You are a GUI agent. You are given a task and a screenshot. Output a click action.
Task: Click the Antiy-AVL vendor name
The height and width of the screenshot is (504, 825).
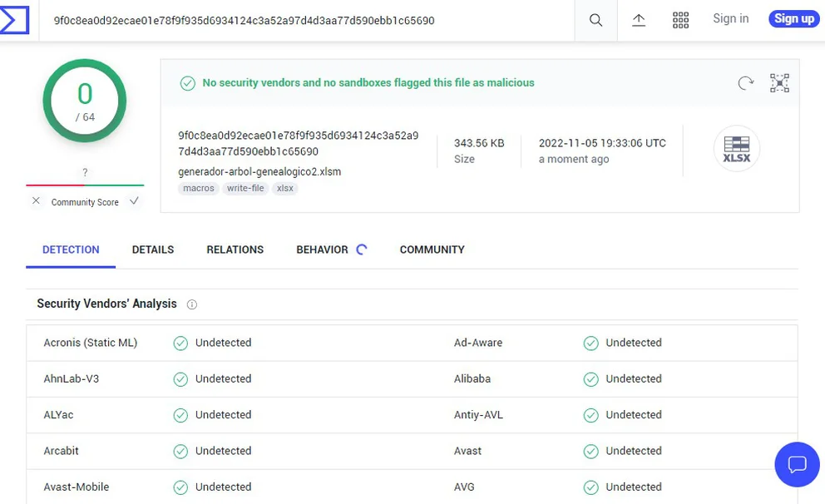(x=478, y=415)
